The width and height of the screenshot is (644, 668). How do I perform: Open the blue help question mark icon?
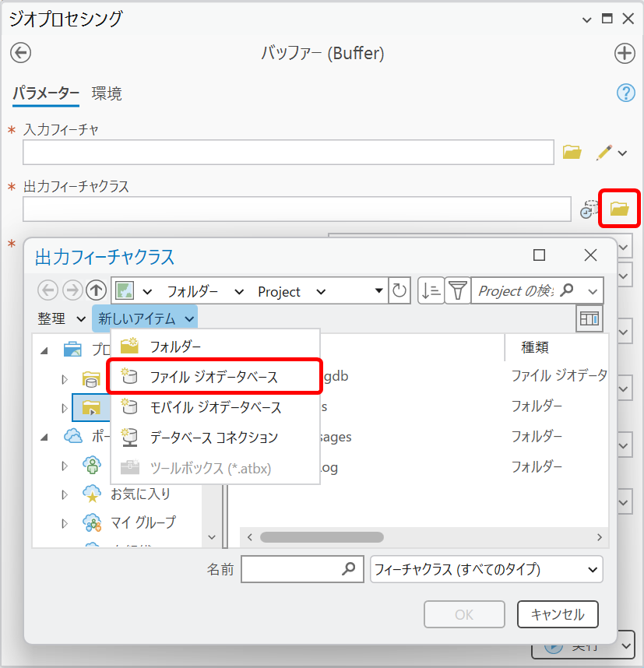[625, 93]
